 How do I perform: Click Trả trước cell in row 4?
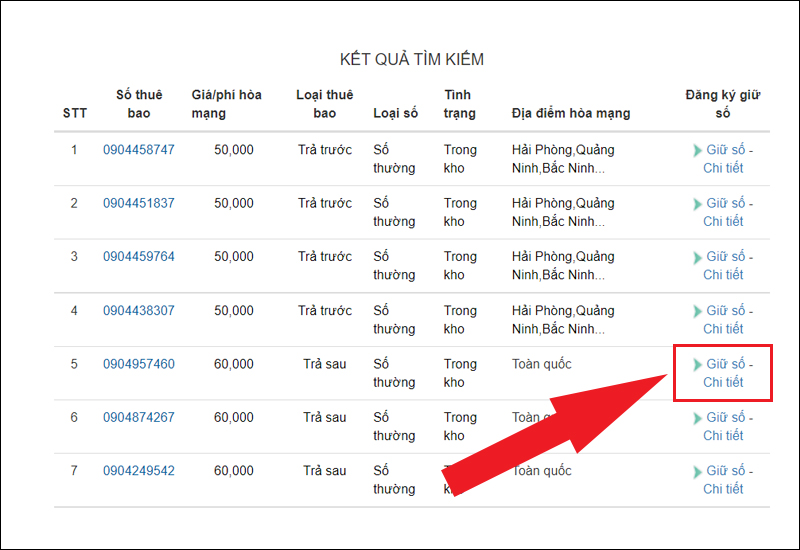[x=325, y=311]
